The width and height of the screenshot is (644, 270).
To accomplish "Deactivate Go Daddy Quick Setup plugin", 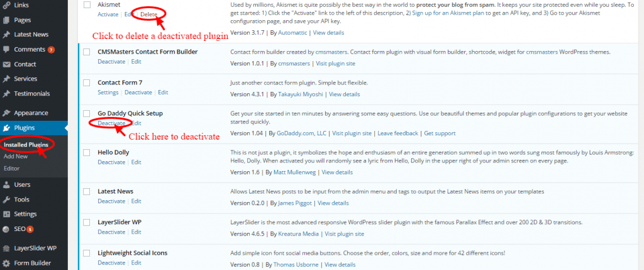I will (x=111, y=123).
